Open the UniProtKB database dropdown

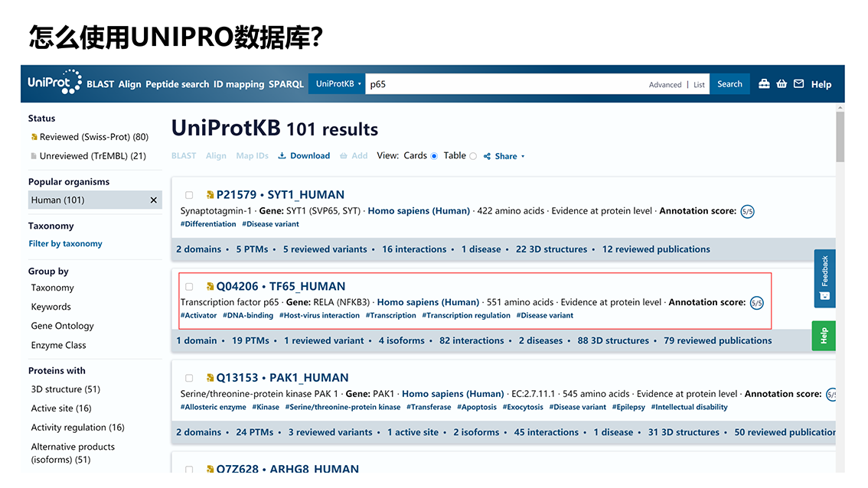(337, 83)
